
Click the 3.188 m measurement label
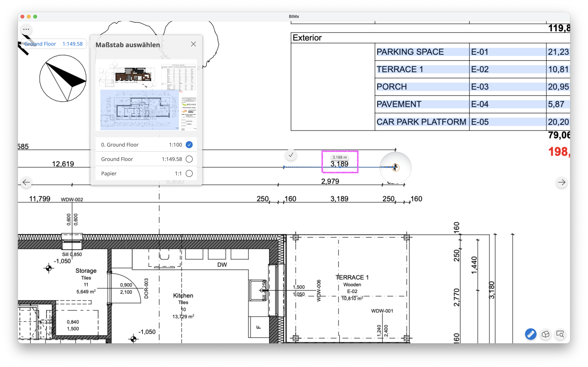(340, 157)
